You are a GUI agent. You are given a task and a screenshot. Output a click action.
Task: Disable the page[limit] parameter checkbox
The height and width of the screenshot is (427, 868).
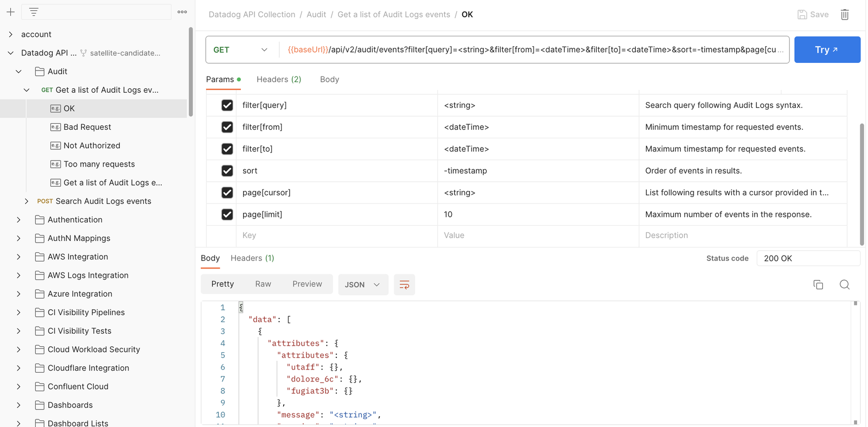click(227, 214)
